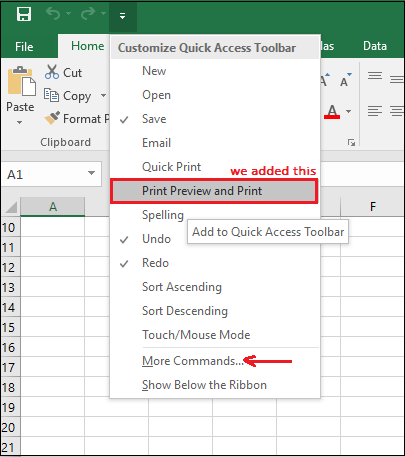Click the Undo arrow icon
Viewport: 405px width, 457px height.
53,14
